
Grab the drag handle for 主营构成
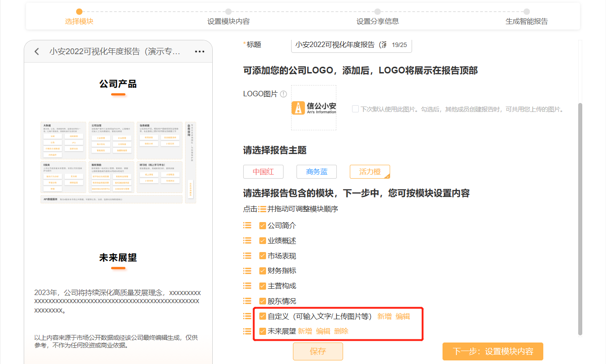247,286
